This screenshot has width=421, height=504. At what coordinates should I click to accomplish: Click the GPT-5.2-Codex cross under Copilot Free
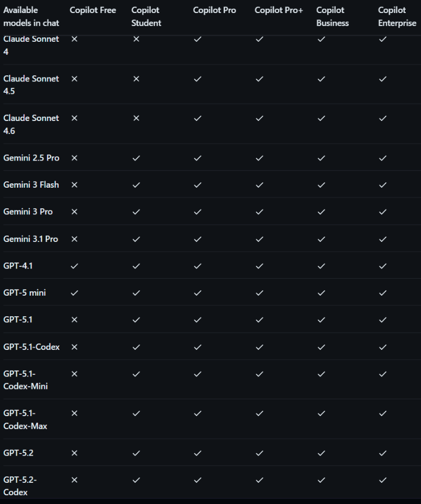coord(74,480)
